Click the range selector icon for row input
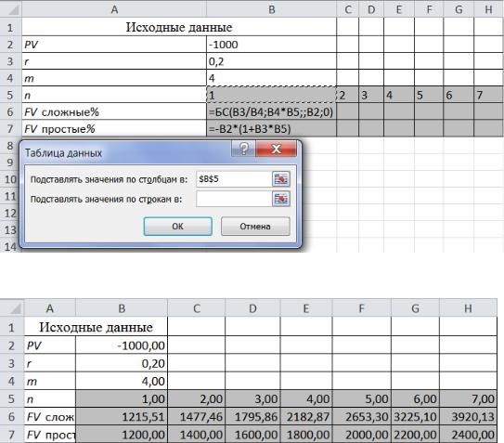Image resolution: width=504 pixels, height=443 pixels. click(x=281, y=199)
